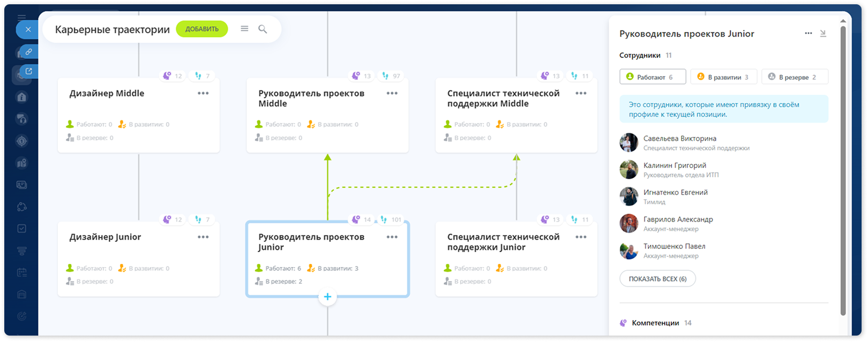Click the checkbox-task icon in left sidebar

coord(21,229)
